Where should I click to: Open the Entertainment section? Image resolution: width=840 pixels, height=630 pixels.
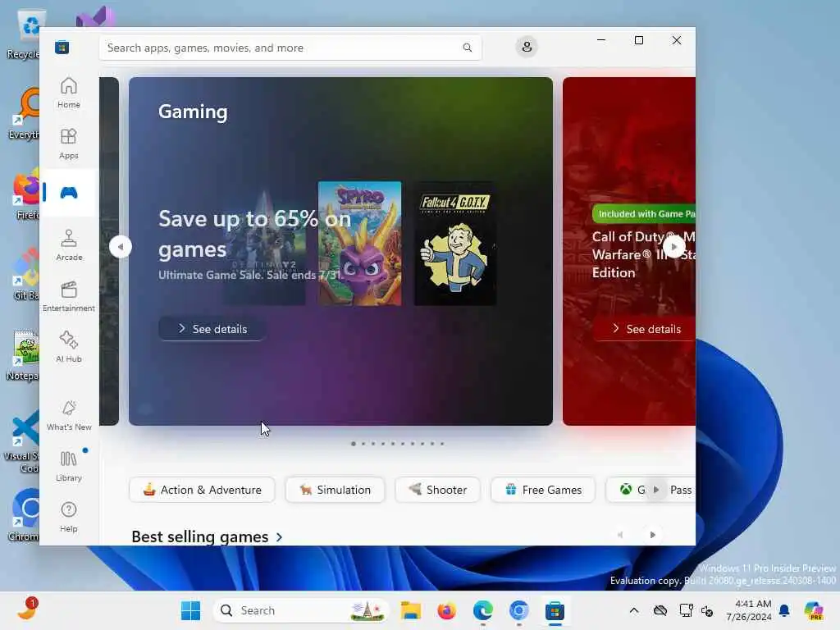tap(69, 296)
